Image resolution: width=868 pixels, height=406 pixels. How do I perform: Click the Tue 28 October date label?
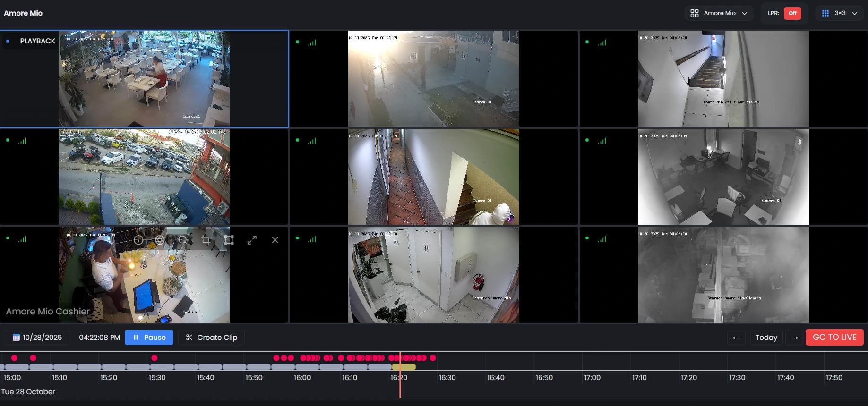click(x=28, y=392)
